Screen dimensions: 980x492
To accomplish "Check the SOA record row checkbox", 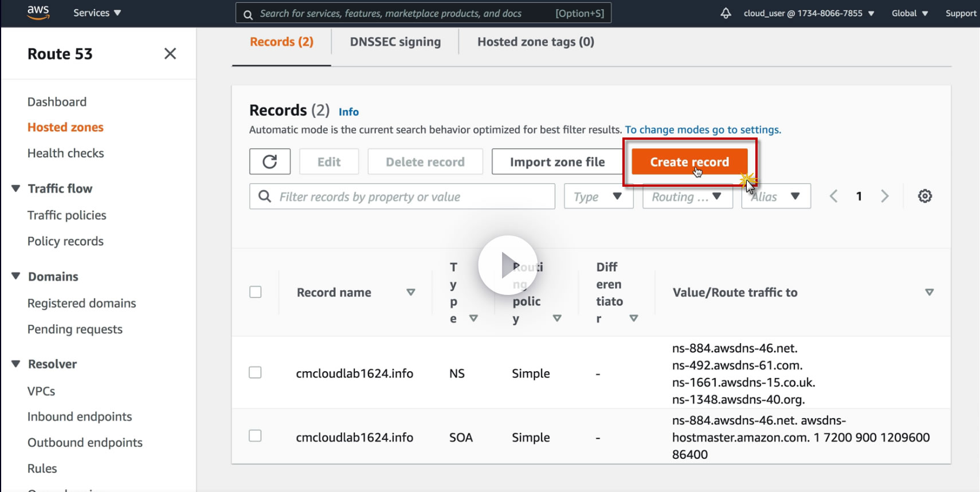I will 256,436.
